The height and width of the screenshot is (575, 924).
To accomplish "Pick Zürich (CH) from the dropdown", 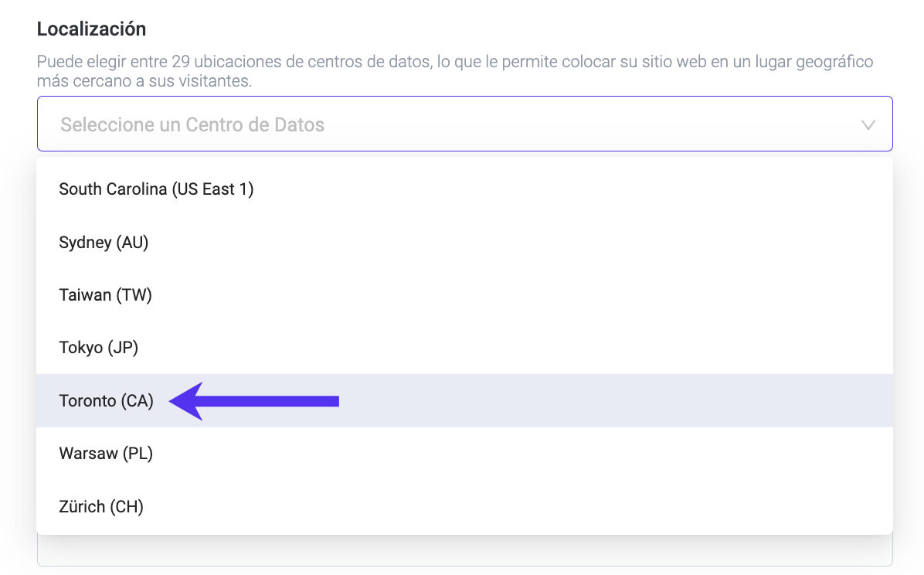I will point(101,507).
